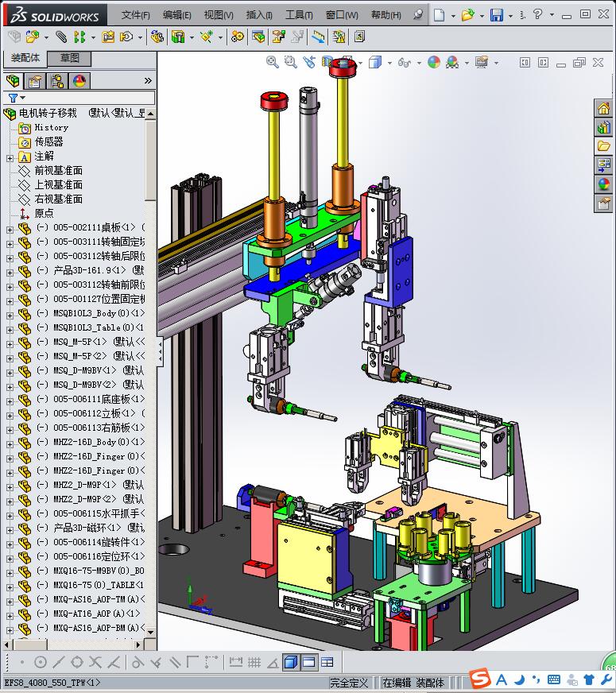Select the History item in the tree
The width and height of the screenshot is (616, 693).
(x=51, y=128)
